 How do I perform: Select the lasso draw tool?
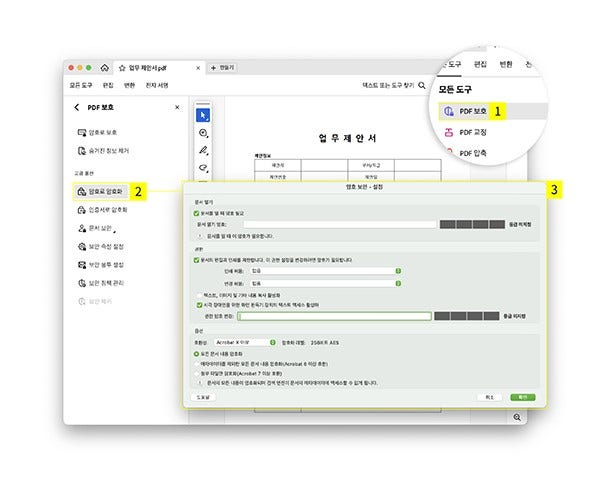203,168
